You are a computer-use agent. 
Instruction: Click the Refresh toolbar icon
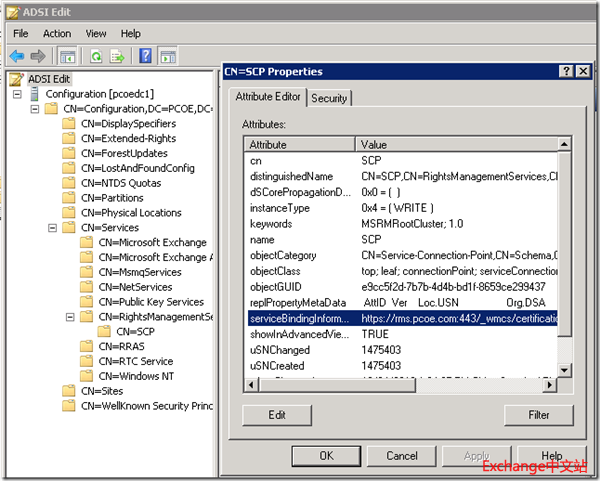(x=96, y=56)
